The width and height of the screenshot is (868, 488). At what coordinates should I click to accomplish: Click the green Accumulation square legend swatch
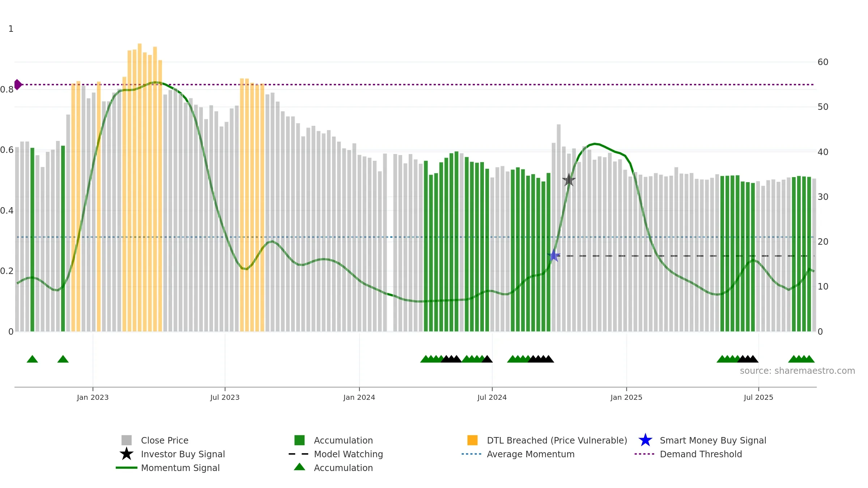[299, 440]
